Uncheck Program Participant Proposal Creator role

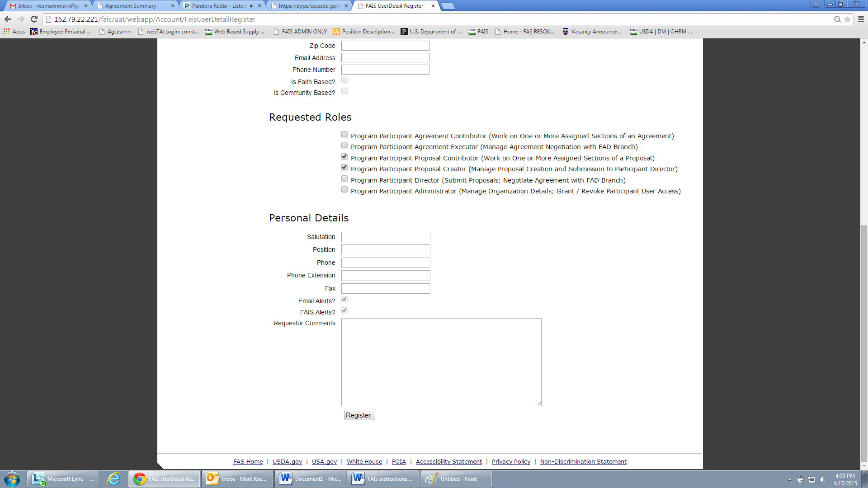pyautogui.click(x=344, y=168)
